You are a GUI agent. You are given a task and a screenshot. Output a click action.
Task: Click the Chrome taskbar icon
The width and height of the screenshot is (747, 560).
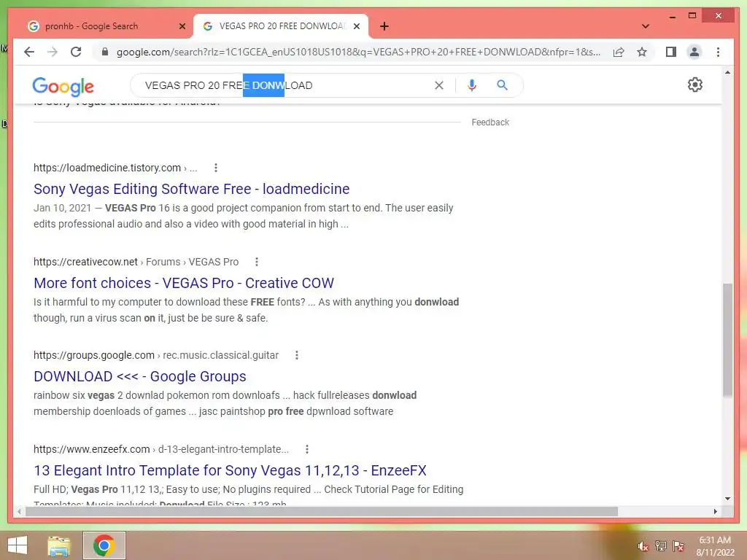(104, 545)
